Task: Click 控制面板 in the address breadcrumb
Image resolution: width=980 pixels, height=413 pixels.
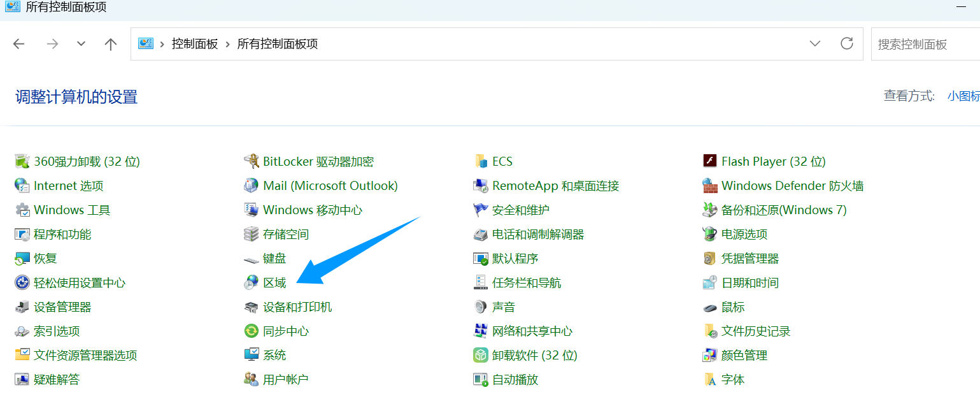Action: click(195, 44)
